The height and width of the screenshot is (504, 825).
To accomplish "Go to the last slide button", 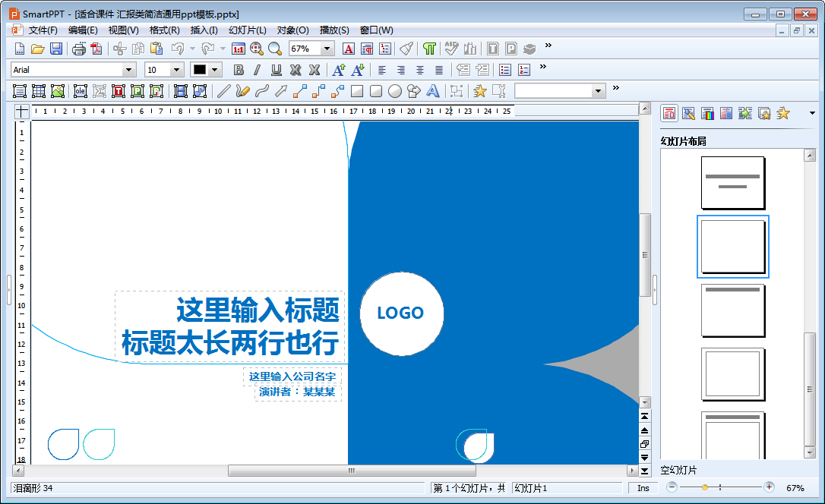I will (x=644, y=471).
